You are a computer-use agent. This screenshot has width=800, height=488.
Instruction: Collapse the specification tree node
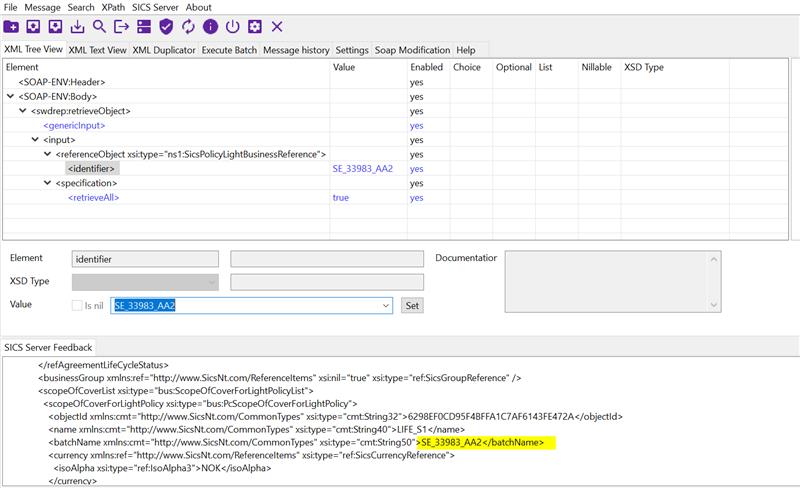pyautogui.click(x=46, y=183)
